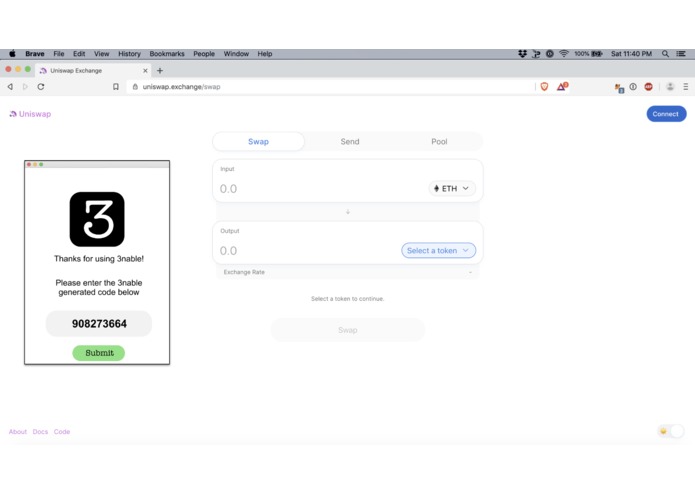Switch to the Swap tab
The image size is (695, 494).
point(258,141)
